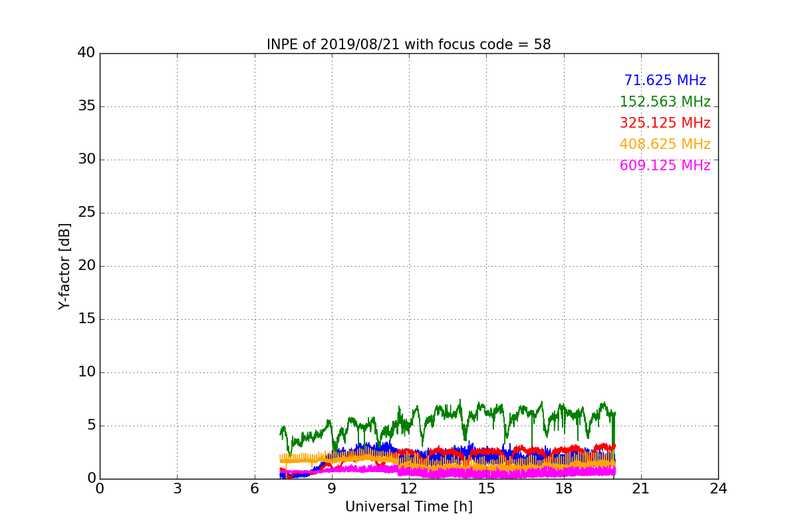Image resolution: width=798 pixels, height=532 pixels.
Task: Select the 609.125 MHz legend label
Action: point(665,166)
